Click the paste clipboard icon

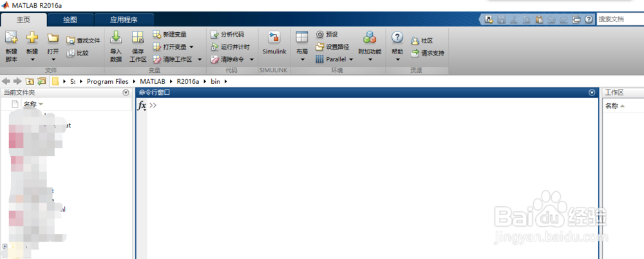(539, 19)
